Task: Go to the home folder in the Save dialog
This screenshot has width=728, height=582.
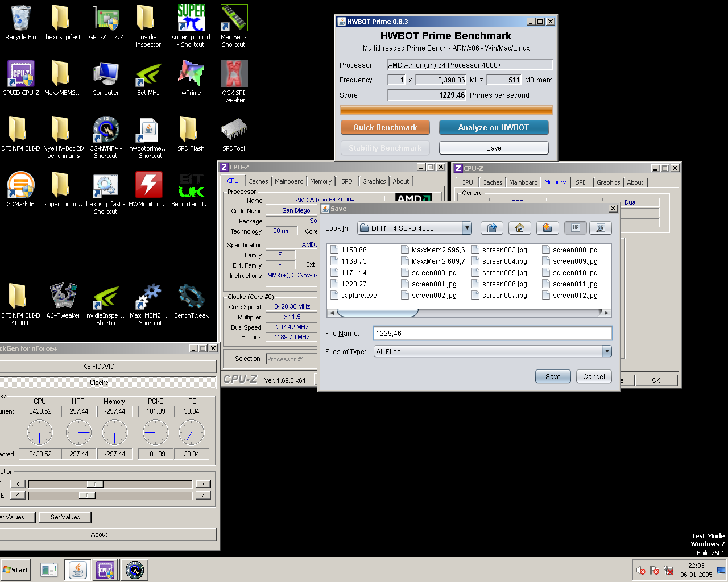Action: (x=520, y=228)
